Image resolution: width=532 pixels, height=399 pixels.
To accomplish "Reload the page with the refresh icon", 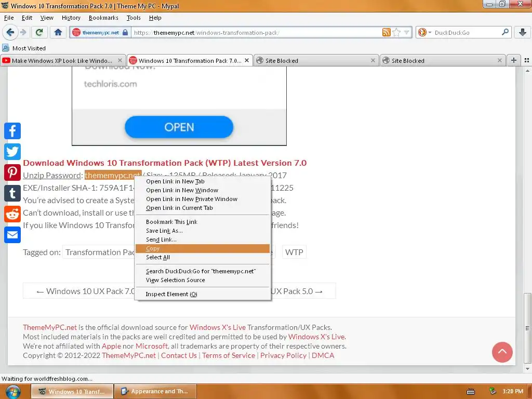I will pos(39,32).
